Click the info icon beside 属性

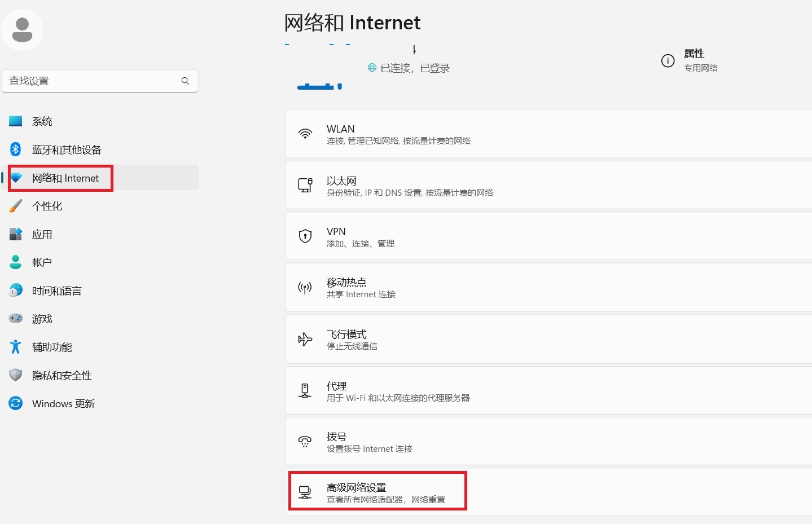tap(668, 60)
